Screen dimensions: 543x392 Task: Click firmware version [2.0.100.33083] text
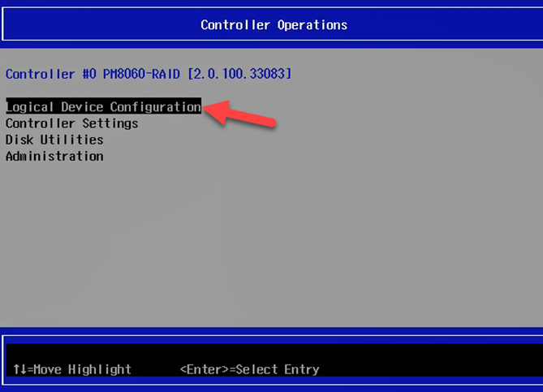[239, 74]
